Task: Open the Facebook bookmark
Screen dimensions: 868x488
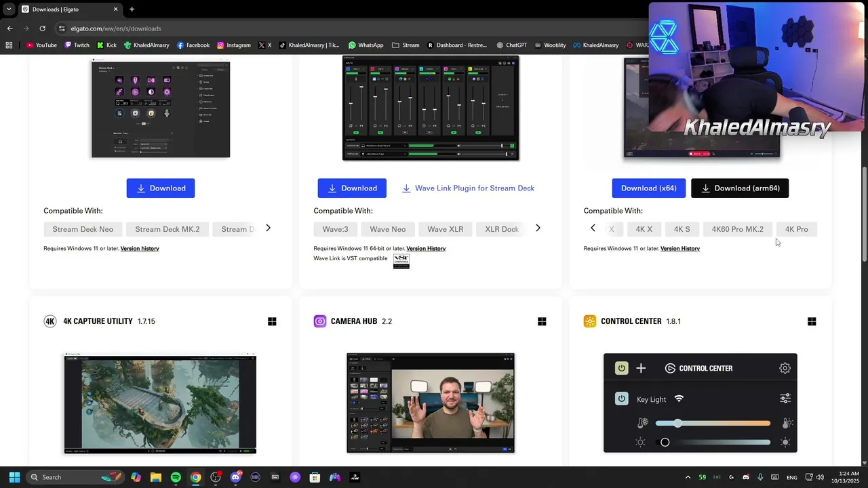Action: click(193, 45)
